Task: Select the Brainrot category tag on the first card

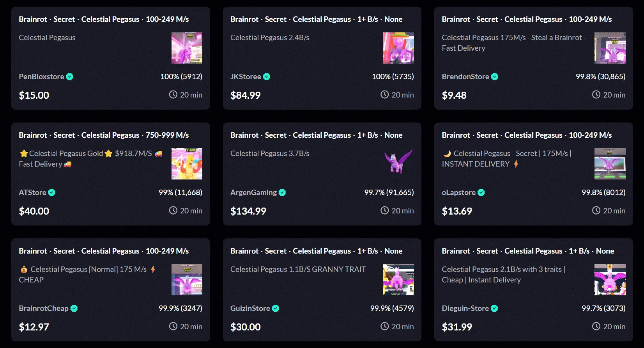Action: pos(33,19)
